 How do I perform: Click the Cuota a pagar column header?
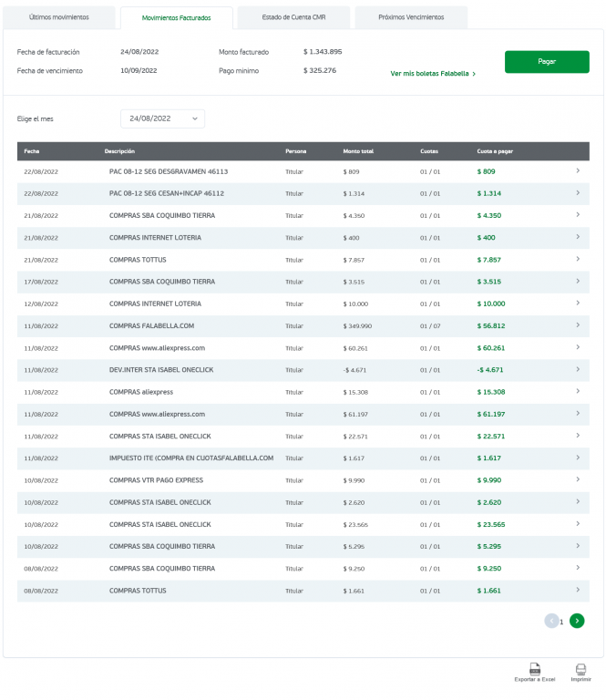pyautogui.click(x=495, y=151)
